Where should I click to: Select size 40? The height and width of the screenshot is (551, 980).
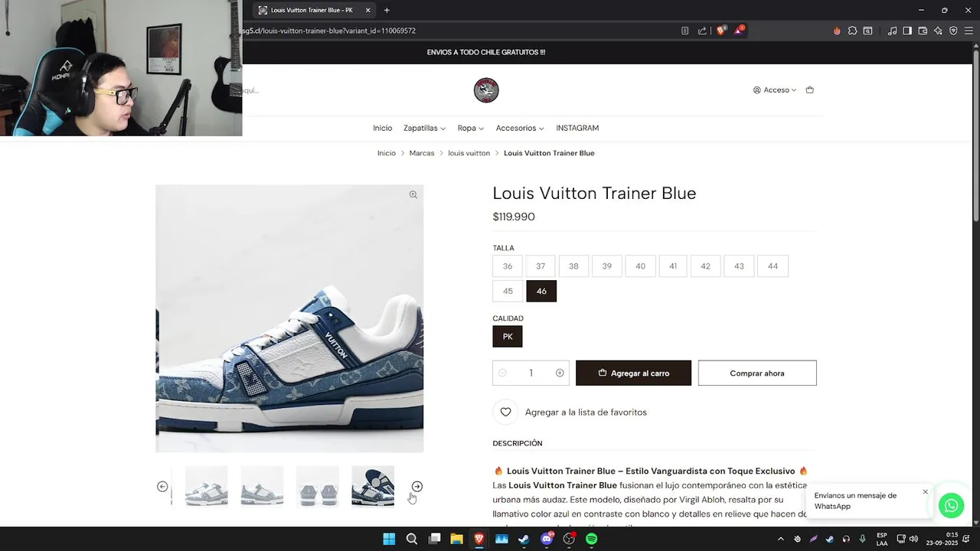click(x=640, y=266)
